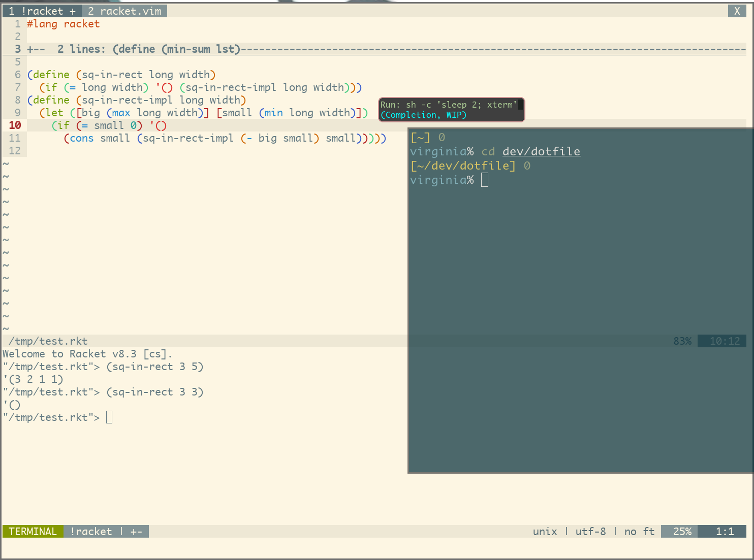Click the '(sq-in-rect 3 5)' REPL input

(x=155, y=367)
